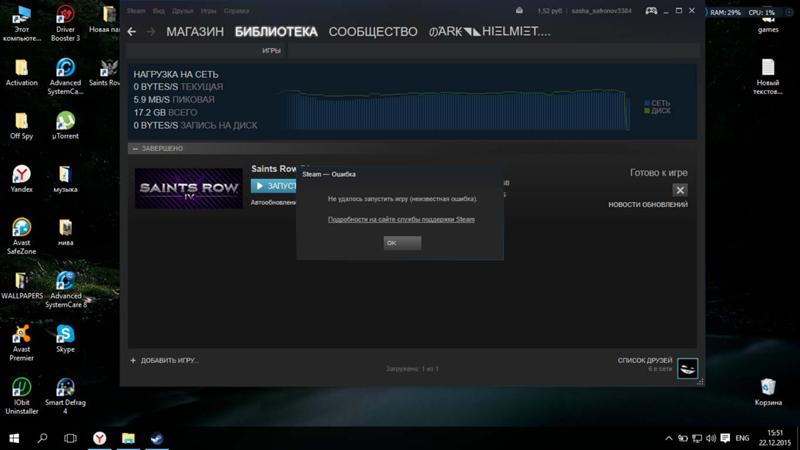Open СПИСОК ДРУЗЕЙ friends list
This screenshot has width=800, height=450.
coord(645,360)
